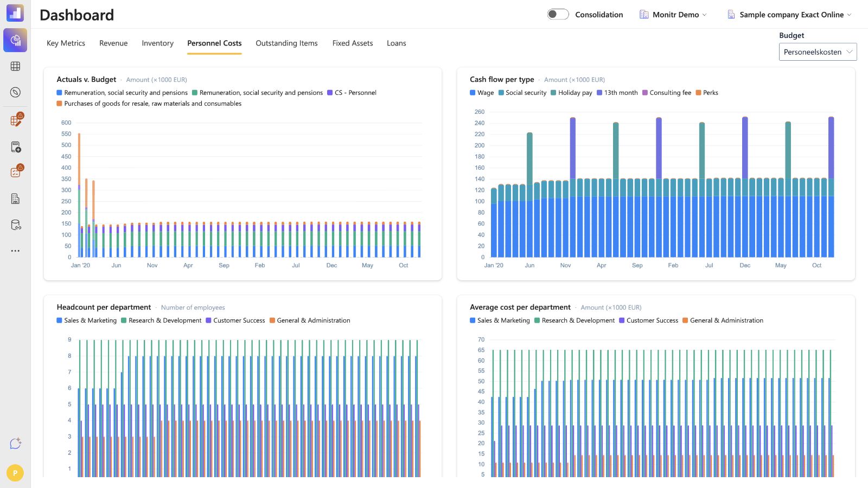868x488 pixels.
Task: Open the database icon in the sidebar
Action: point(15,225)
